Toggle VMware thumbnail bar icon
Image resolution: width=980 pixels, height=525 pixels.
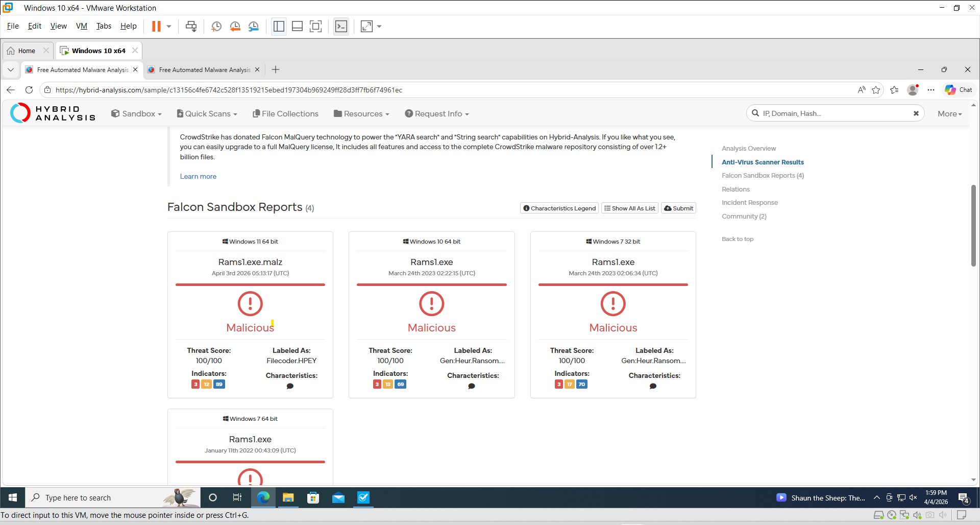pyautogui.click(x=297, y=26)
